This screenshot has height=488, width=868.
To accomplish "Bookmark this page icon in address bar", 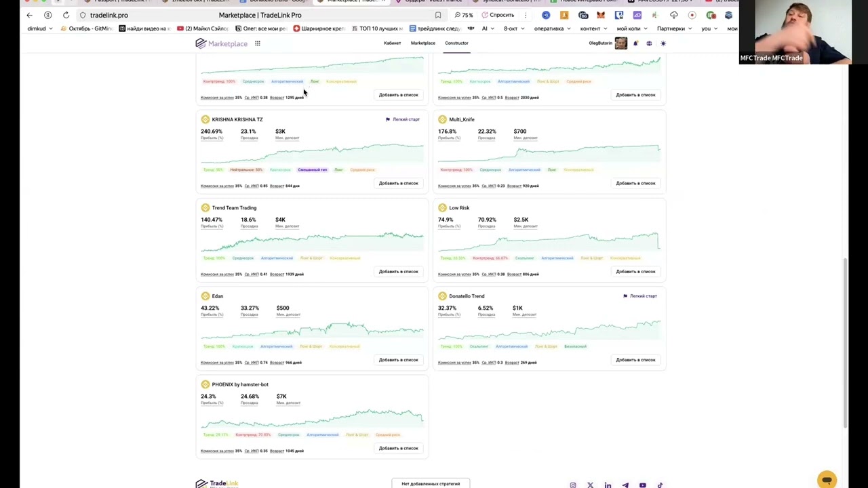I will pyautogui.click(x=438, y=15).
